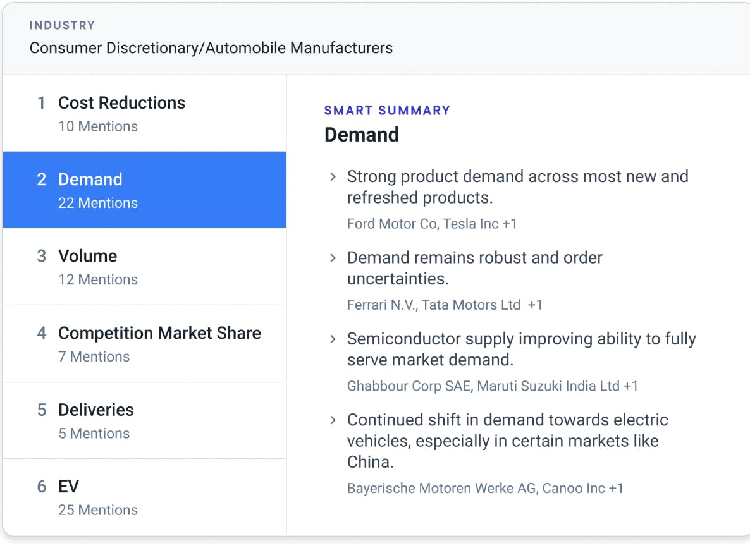
Task: Open 'Bayerische Motoren Werke AG, Canoo' sources
Action: coord(485,488)
